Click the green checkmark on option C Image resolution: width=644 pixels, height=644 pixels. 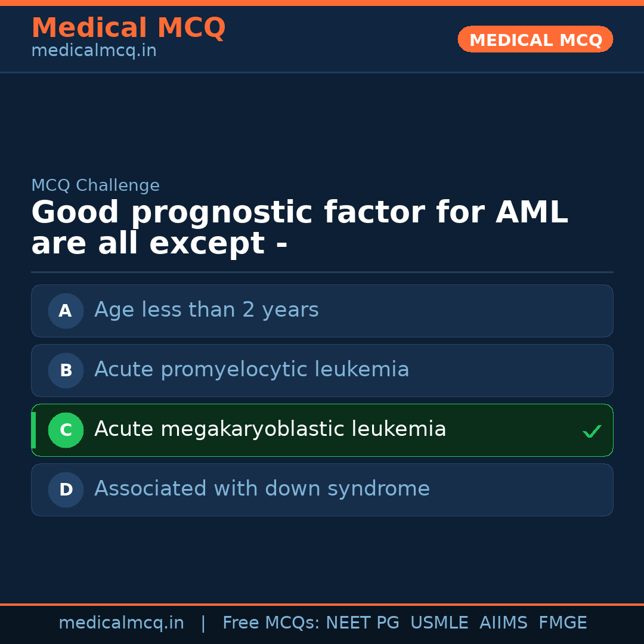click(x=592, y=431)
